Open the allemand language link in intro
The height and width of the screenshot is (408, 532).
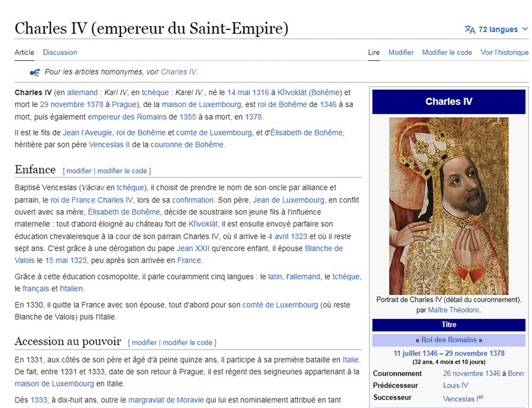[82, 93]
